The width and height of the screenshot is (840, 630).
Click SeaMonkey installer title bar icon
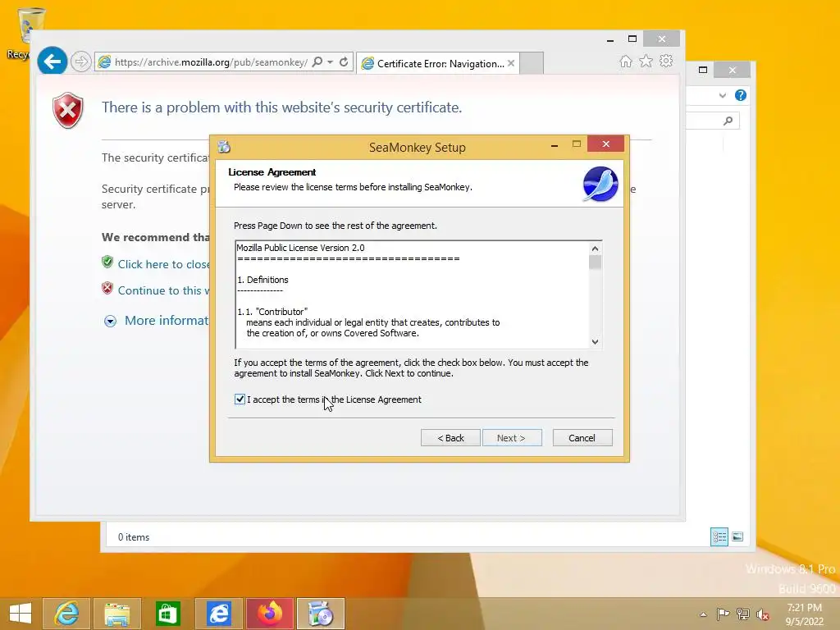click(224, 147)
